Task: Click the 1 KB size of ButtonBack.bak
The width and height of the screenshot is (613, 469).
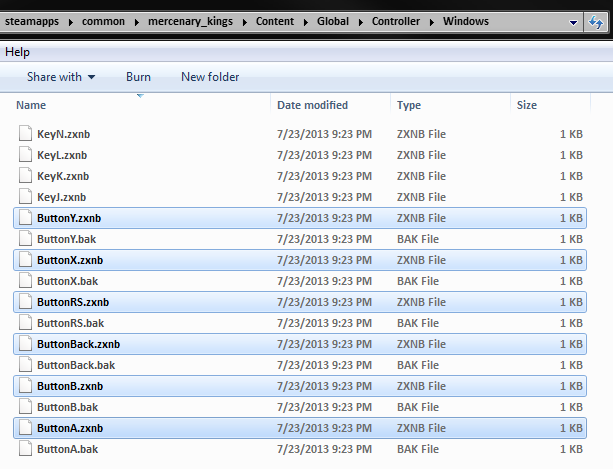Action: pyautogui.click(x=572, y=365)
